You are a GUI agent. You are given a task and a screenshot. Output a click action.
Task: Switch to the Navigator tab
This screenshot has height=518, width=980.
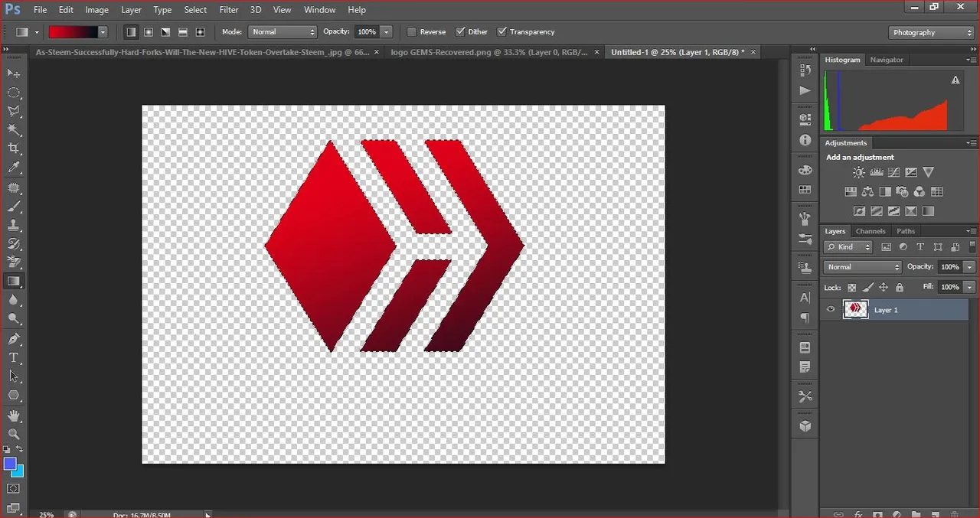pyautogui.click(x=887, y=60)
